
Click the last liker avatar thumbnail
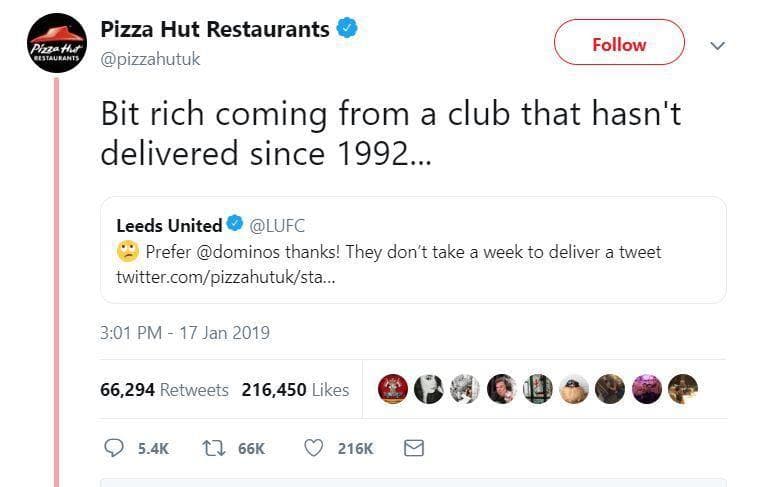pyautogui.click(x=682, y=389)
